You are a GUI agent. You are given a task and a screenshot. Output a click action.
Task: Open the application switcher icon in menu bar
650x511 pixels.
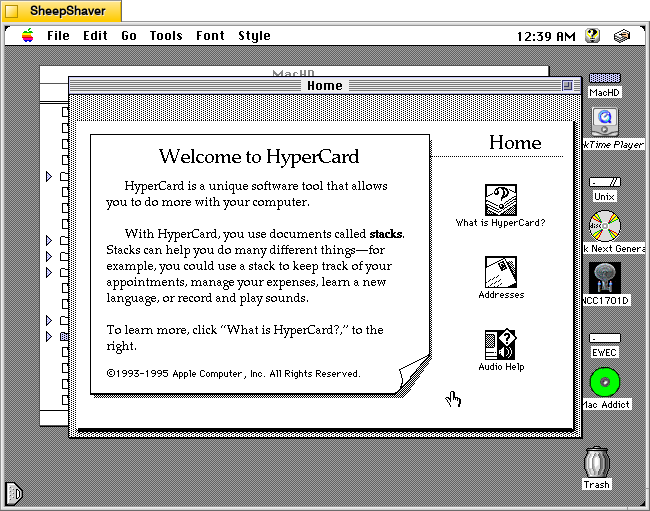(x=622, y=36)
